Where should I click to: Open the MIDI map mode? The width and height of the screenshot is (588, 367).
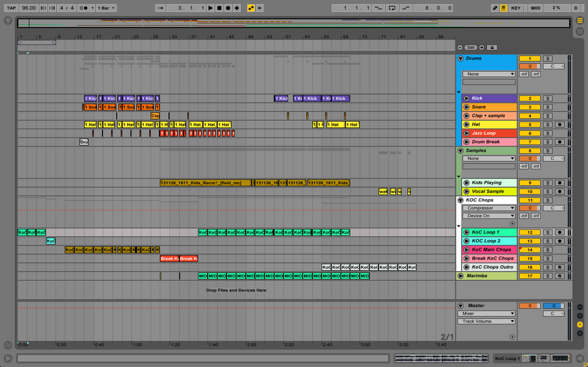point(535,8)
